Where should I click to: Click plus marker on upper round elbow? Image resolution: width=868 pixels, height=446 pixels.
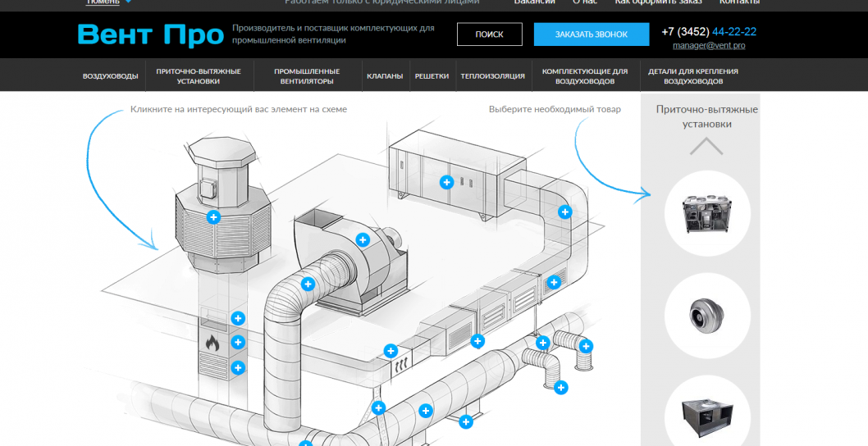[586, 347]
